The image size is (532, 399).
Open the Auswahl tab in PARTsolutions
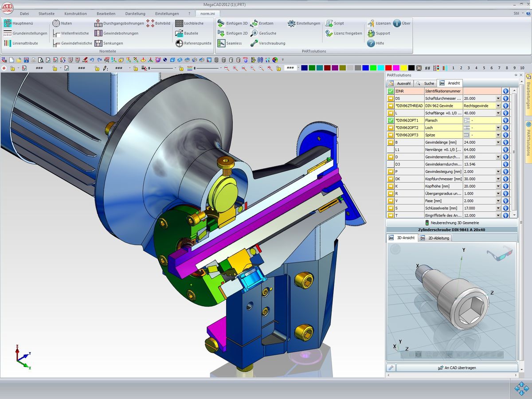[x=400, y=83]
